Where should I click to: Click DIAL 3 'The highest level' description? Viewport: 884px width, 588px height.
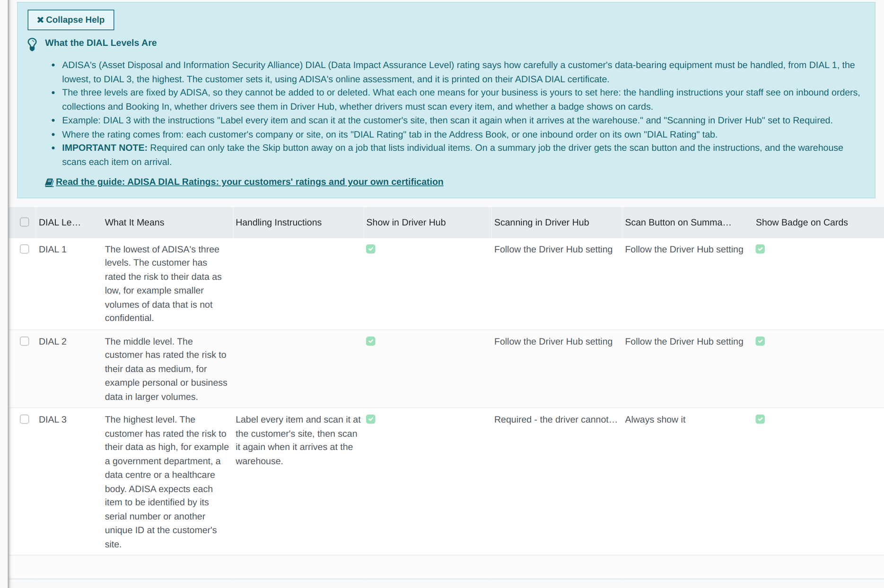166,482
